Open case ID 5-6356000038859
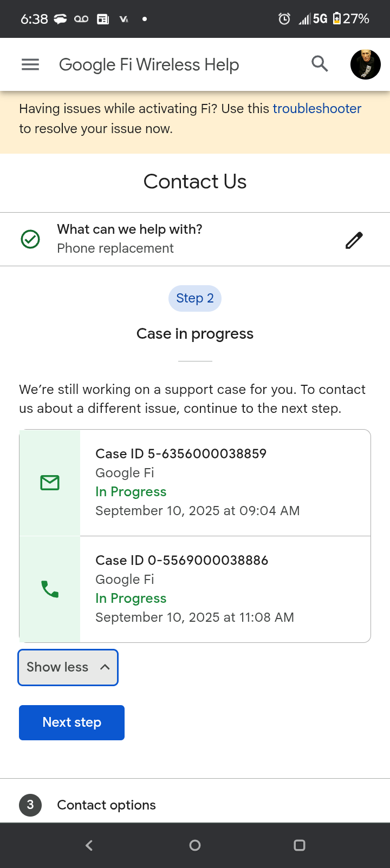 coord(181,453)
